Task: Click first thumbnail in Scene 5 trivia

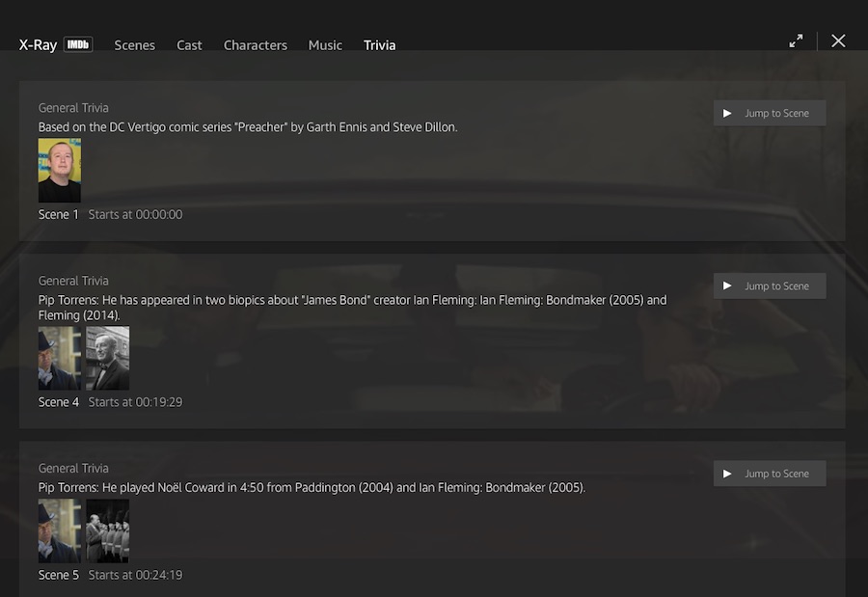Action: 60,530
